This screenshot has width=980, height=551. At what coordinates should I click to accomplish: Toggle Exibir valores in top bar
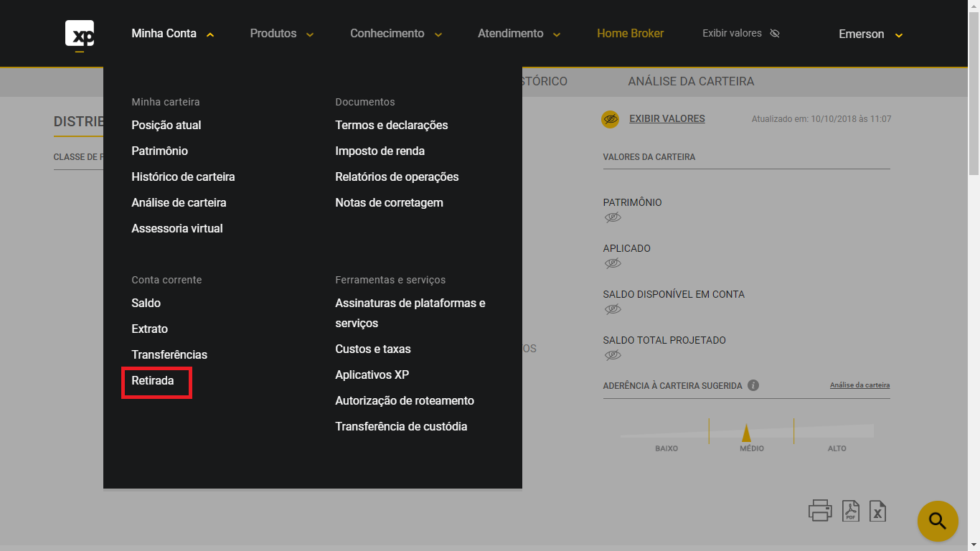point(741,33)
